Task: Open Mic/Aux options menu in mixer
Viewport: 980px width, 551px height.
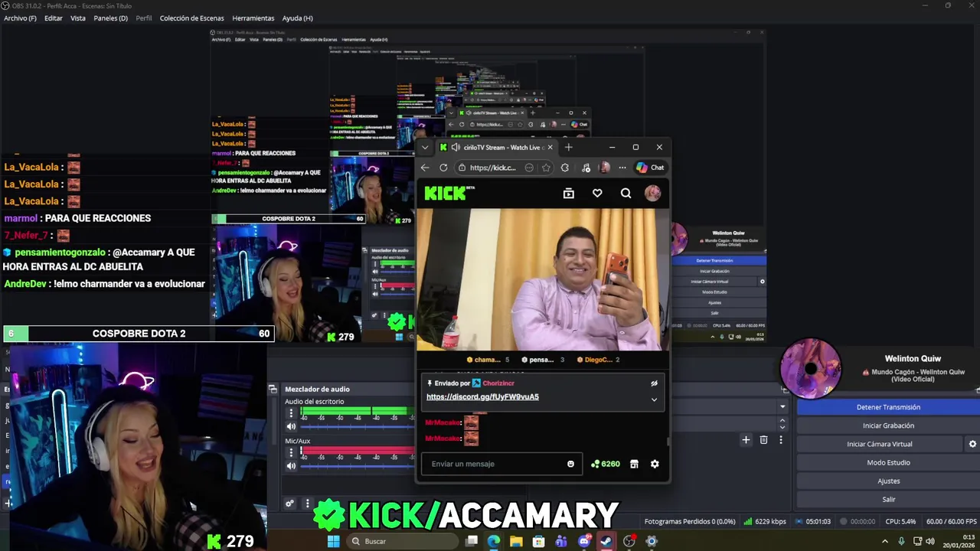Action: point(291,453)
